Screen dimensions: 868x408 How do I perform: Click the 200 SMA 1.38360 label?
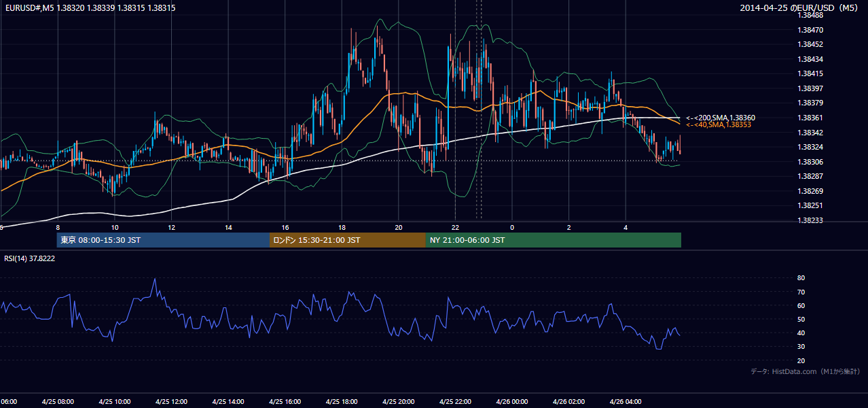click(721, 118)
